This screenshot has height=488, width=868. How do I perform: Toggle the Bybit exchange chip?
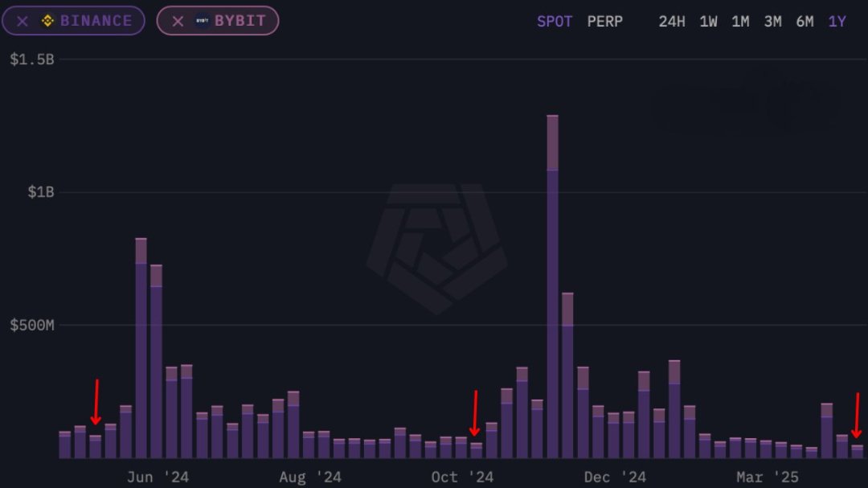[217, 21]
